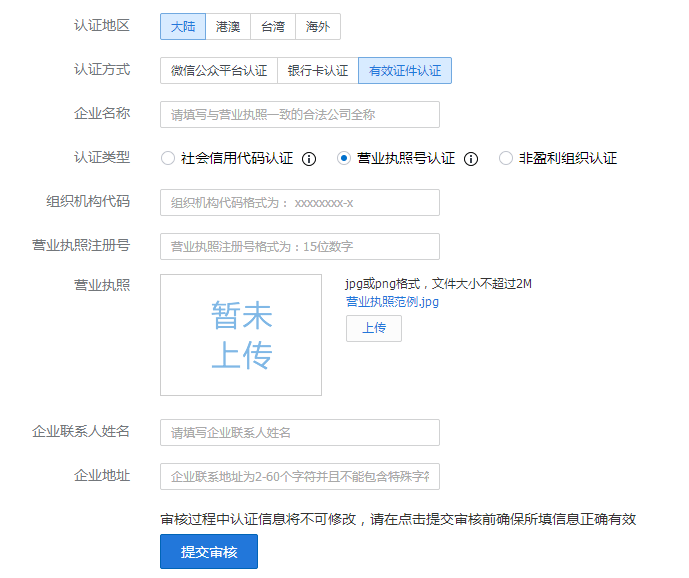
Task: Select 营业执照号认证 radio button
Action: click(x=344, y=159)
